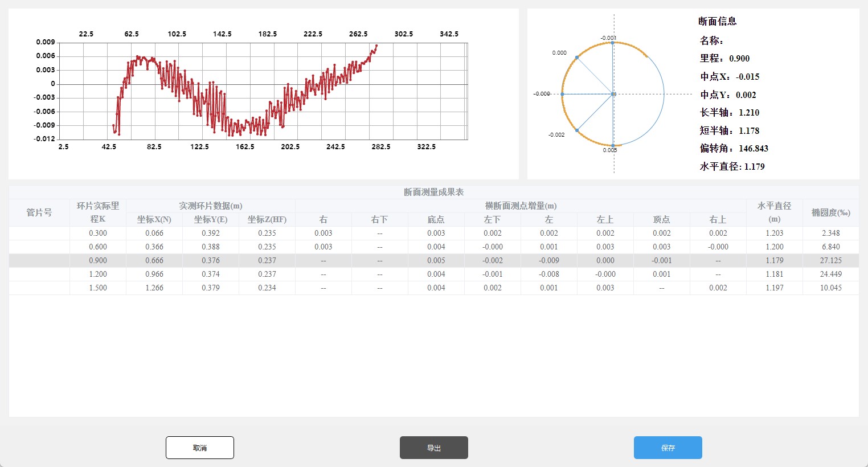Click the center point of the circle diagram
The height and width of the screenshot is (467, 868).
pyautogui.click(x=613, y=94)
